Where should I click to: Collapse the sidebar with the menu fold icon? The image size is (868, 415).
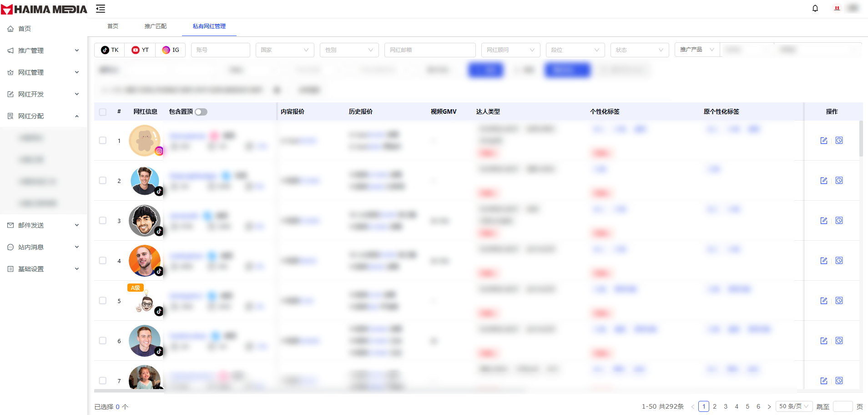[101, 9]
